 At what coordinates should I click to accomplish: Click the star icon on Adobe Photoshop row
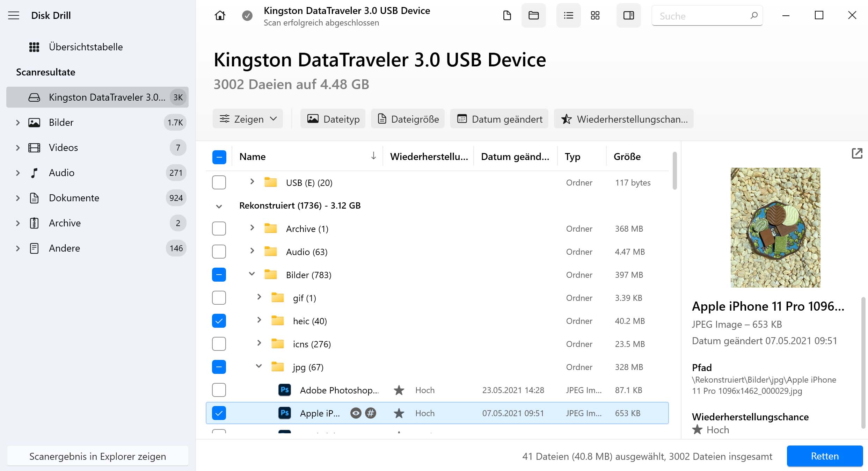coord(399,390)
